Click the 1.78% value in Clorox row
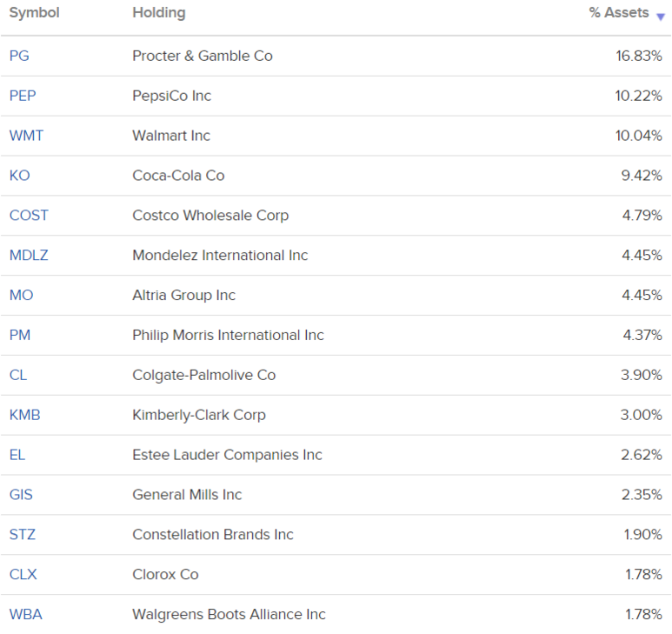The height and width of the screenshot is (634, 672). [643, 574]
